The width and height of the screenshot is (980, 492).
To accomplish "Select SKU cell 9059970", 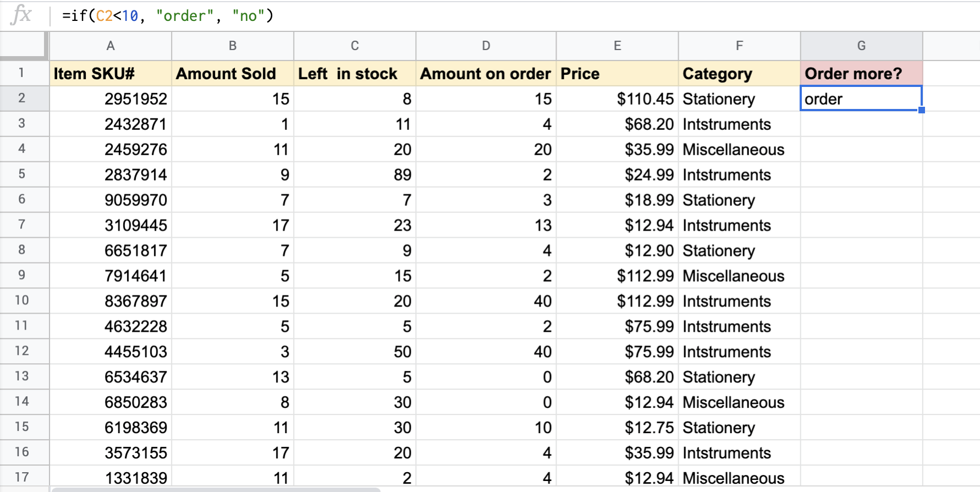I will pyautogui.click(x=111, y=200).
